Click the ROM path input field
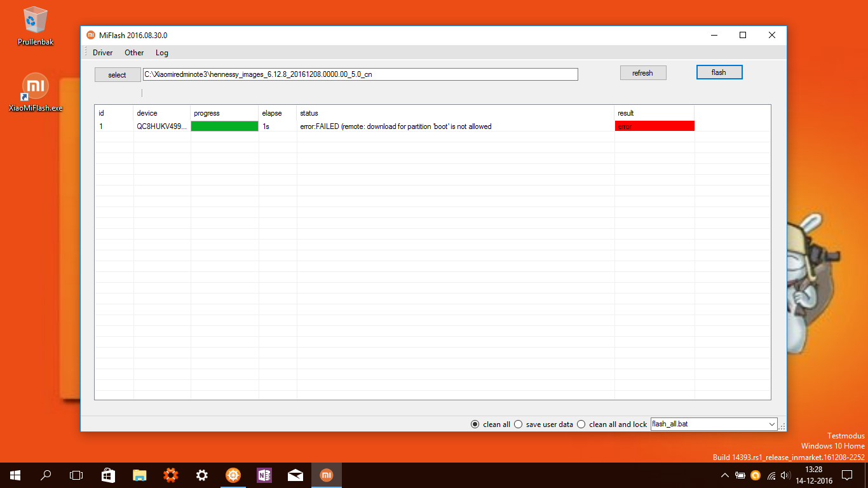Screen dimensions: 868x488 [x=360, y=74]
